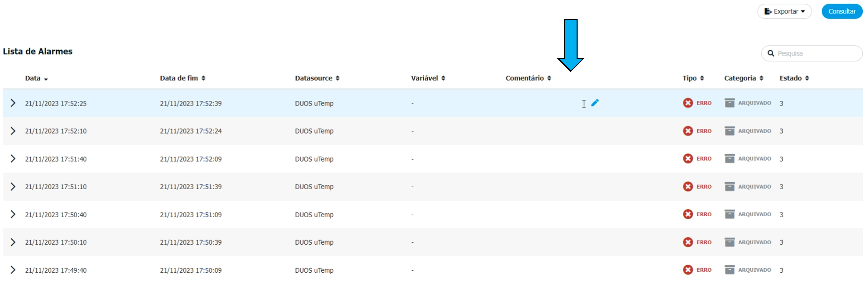Click the Consultar button
The width and height of the screenshot is (868, 283).
tap(842, 11)
